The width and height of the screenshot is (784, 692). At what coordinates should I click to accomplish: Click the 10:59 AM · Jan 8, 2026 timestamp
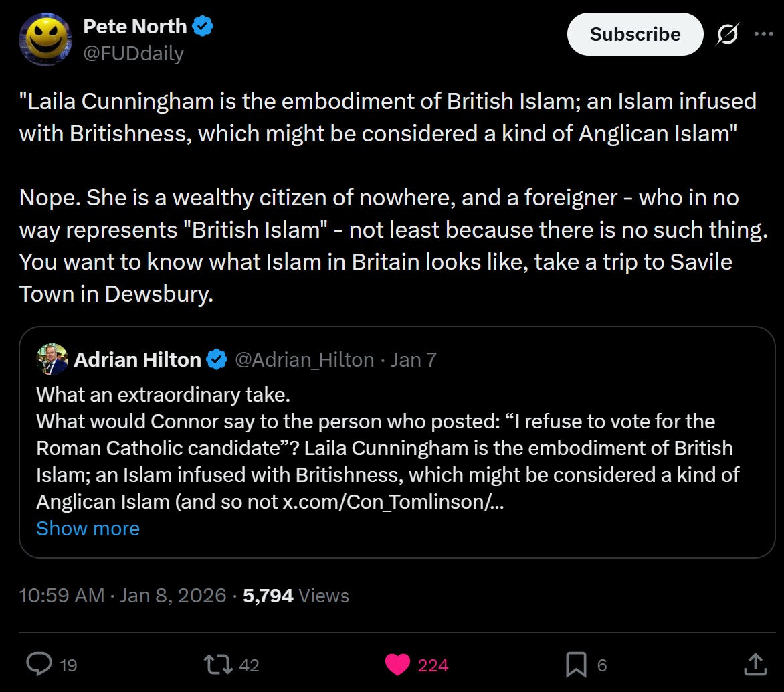click(x=123, y=595)
